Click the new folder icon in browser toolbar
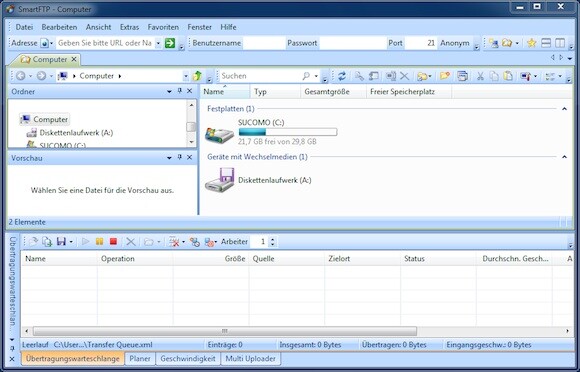Viewport: 580px width, 372px height. (x=445, y=76)
